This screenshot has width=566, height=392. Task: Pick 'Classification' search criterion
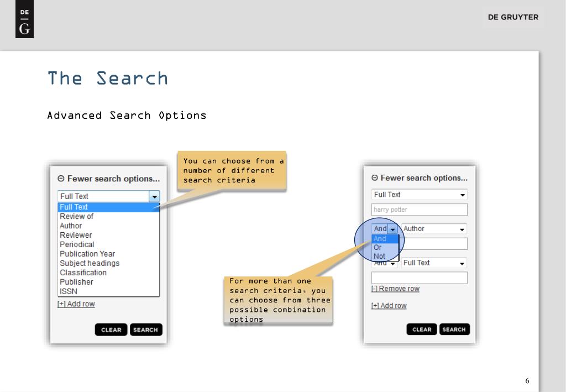click(x=108, y=273)
